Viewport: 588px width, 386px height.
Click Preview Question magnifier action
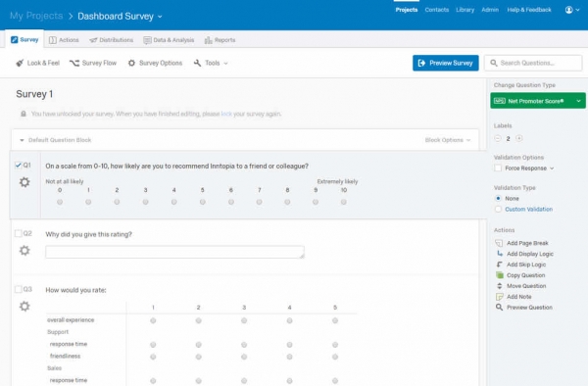pos(524,308)
